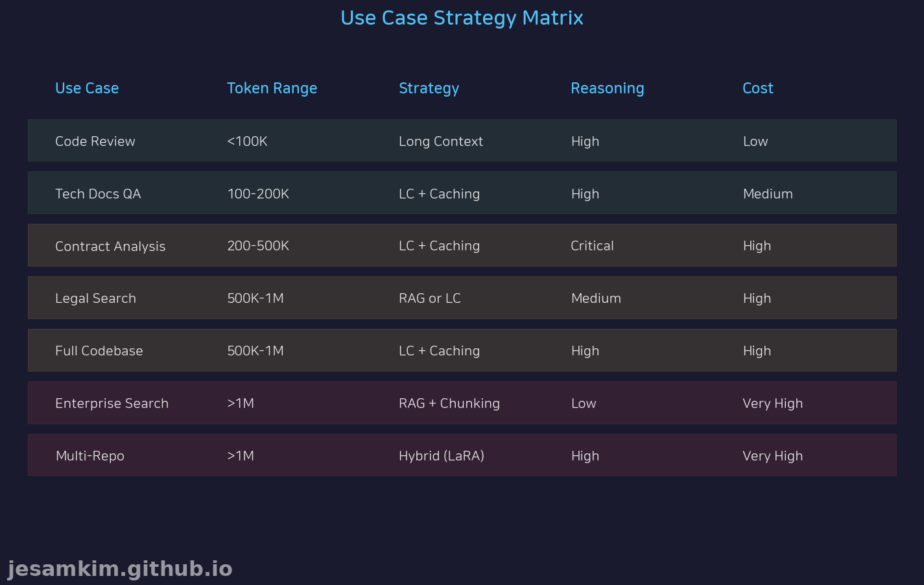The height and width of the screenshot is (585, 924).
Task: Click the Use Case Strategy Matrix title
Action: [462, 18]
